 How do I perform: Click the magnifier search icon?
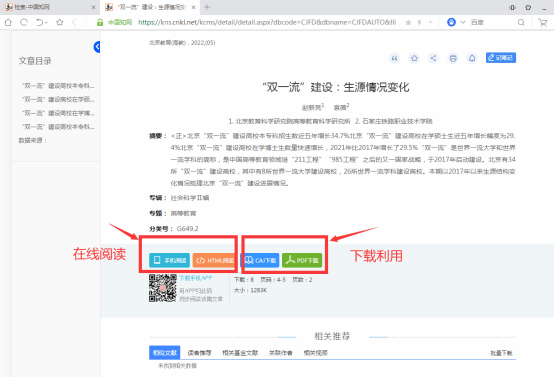coord(521,22)
